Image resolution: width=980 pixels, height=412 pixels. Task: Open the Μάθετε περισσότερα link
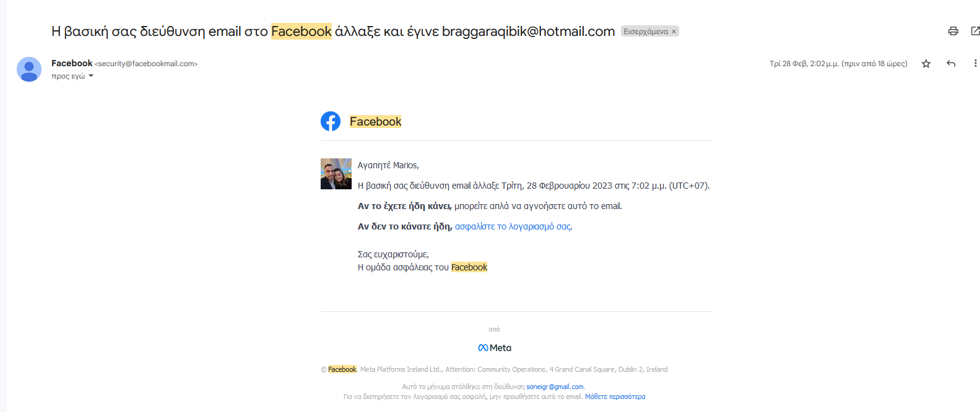pyautogui.click(x=615, y=397)
